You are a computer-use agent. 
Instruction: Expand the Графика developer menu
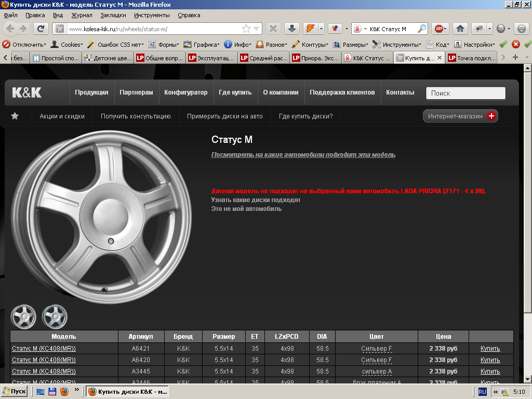pyautogui.click(x=202, y=45)
